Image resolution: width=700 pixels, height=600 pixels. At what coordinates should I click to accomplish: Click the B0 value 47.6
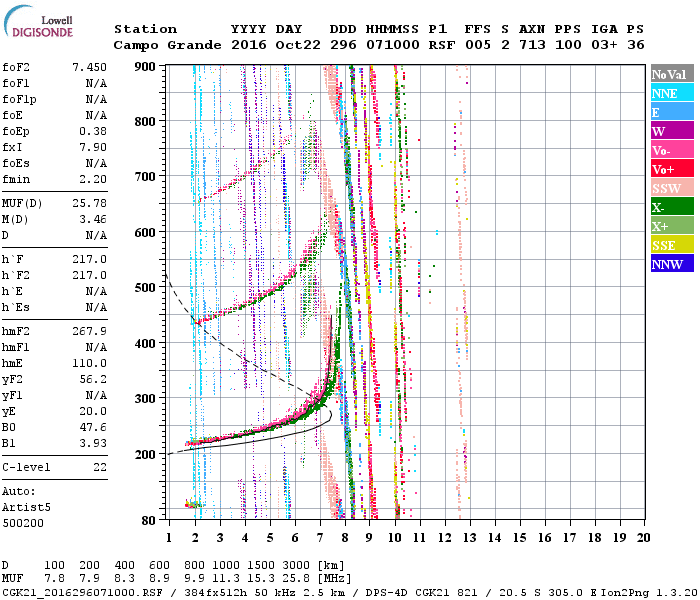(x=93, y=428)
